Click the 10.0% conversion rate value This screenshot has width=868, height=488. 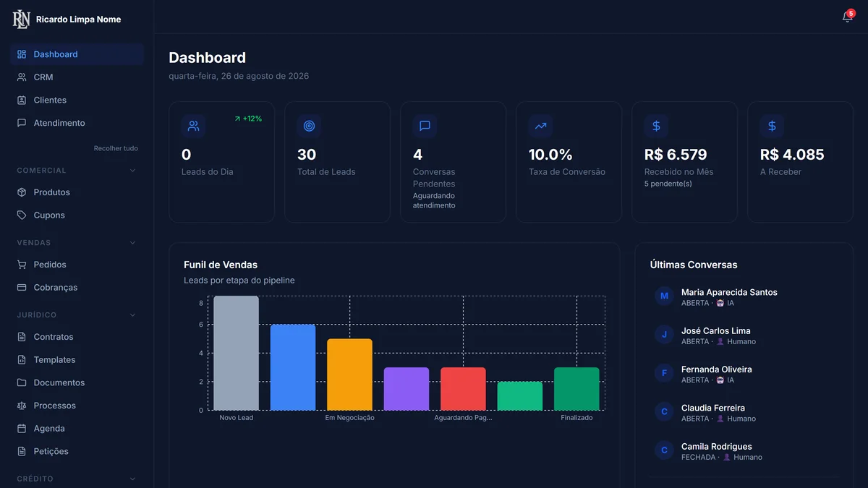(550, 155)
